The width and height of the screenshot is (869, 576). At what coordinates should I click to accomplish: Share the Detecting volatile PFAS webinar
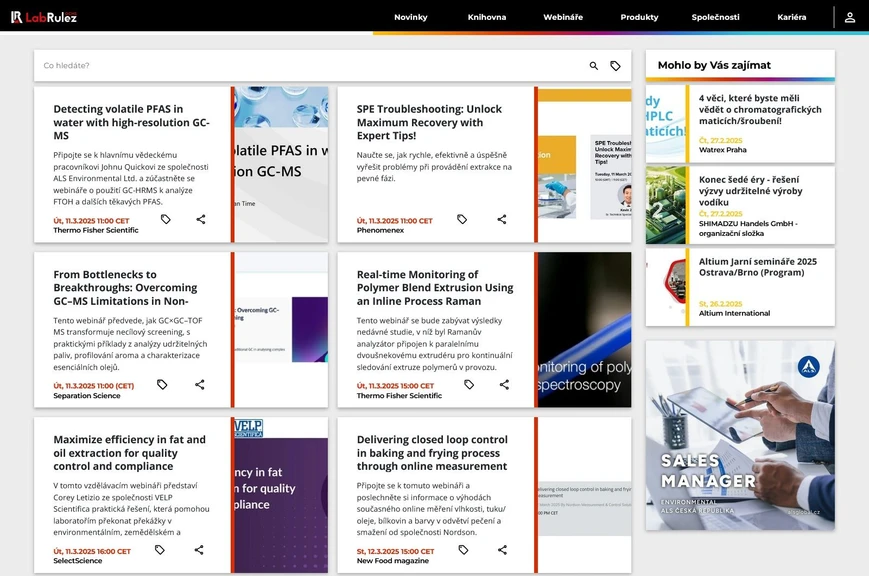pos(200,219)
